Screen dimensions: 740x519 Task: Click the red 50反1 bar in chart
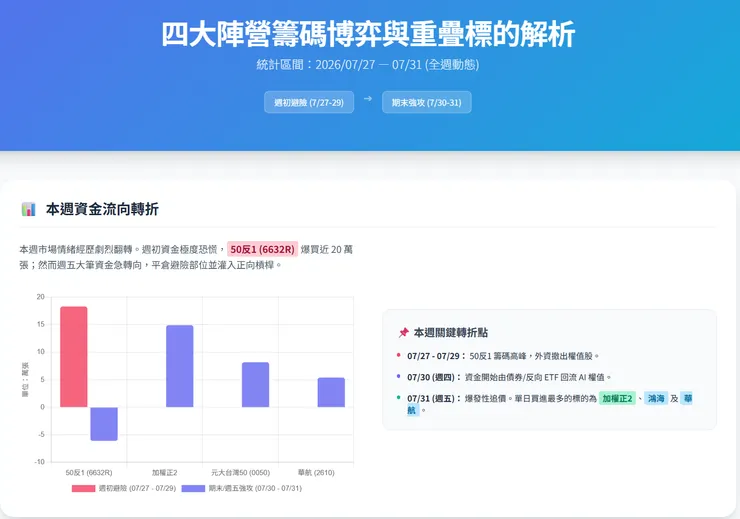coord(74,357)
